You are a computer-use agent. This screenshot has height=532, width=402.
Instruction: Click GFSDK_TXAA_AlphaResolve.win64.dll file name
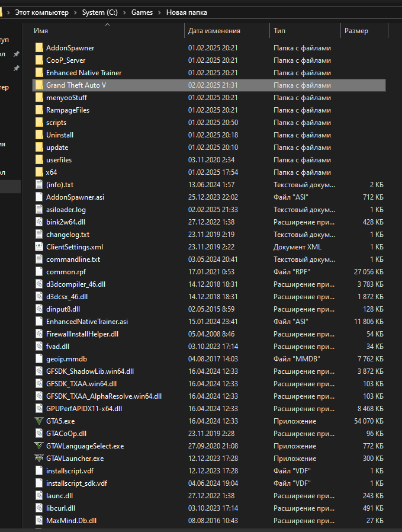pos(104,396)
